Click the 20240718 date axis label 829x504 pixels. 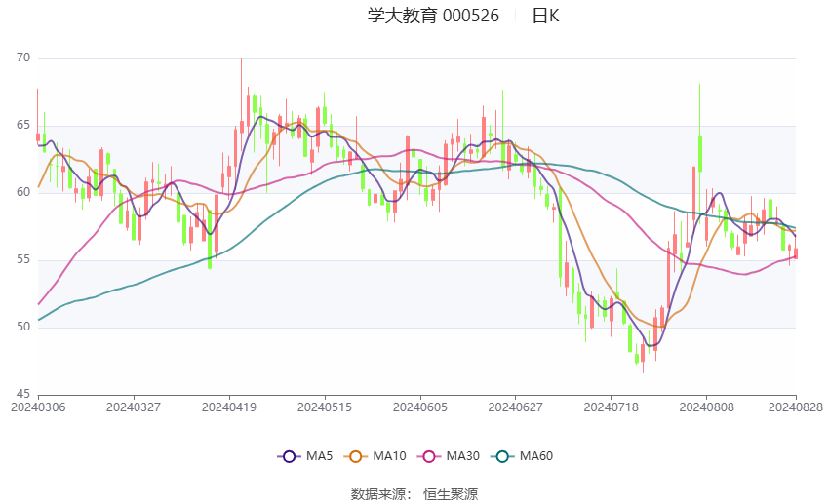(612, 407)
